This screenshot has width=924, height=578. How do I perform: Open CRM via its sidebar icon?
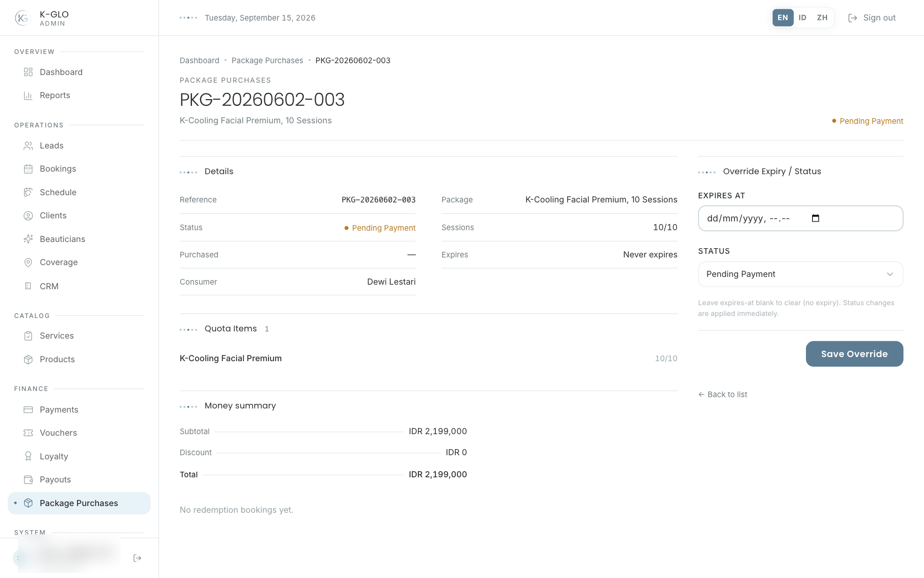(28, 286)
